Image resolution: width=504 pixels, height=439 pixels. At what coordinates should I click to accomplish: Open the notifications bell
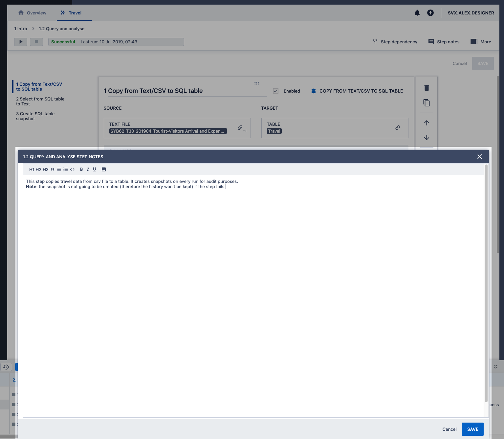(417, 13)
